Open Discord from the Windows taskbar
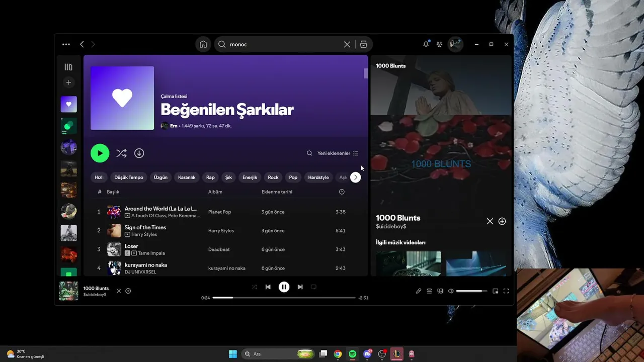 [x=367, y=354]
